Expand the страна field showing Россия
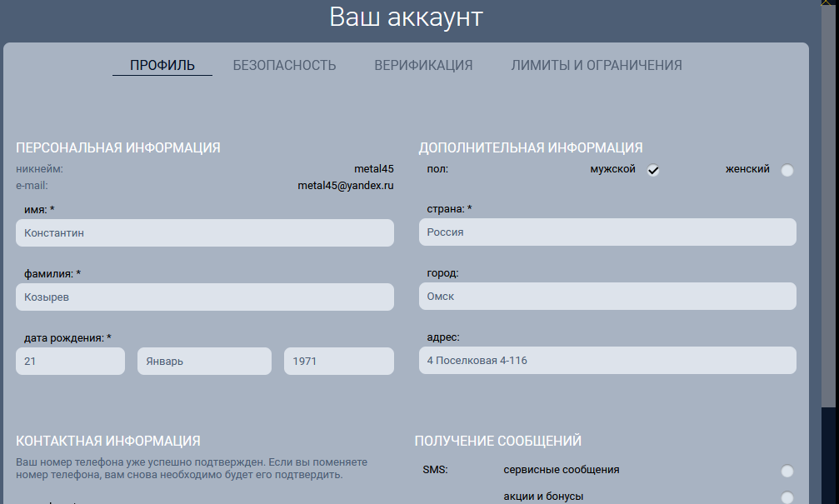 click(607, 232)
